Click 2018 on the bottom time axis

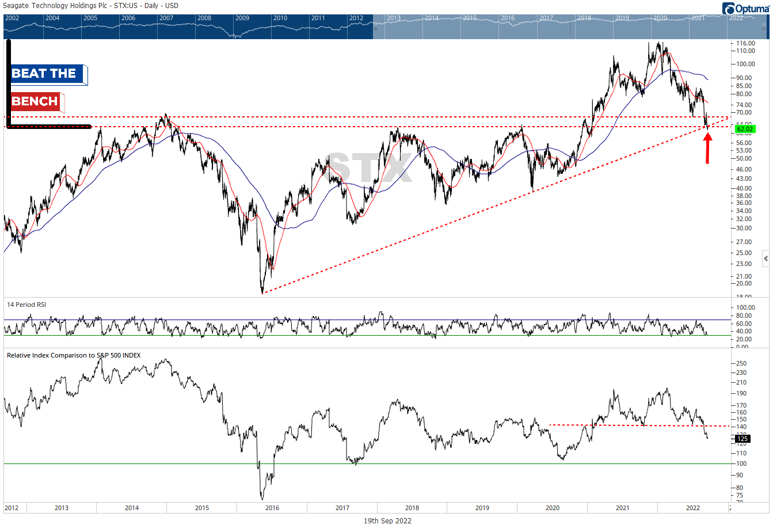[x=412, y=508]
